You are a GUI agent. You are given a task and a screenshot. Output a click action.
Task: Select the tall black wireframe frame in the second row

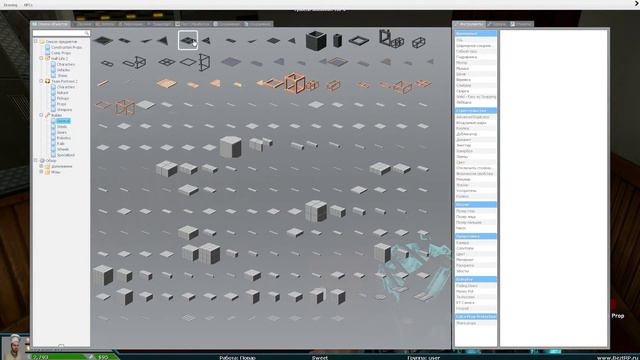tap(204, 62)
